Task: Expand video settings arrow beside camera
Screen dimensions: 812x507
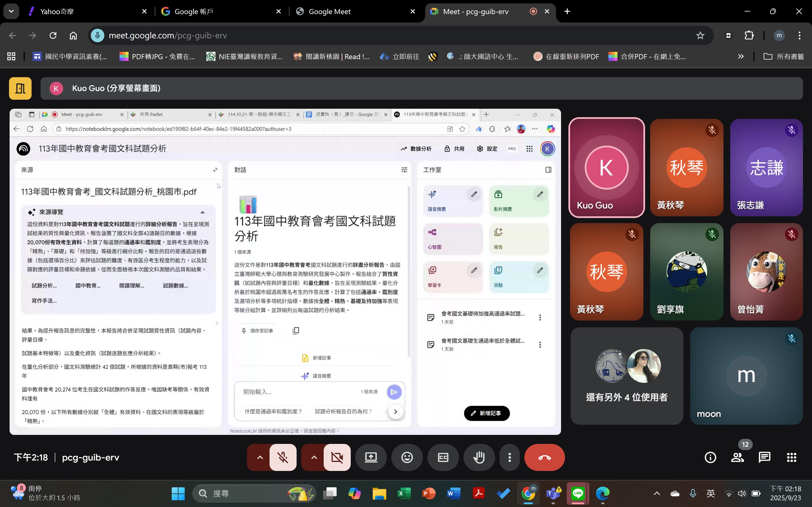Action: 314,457
